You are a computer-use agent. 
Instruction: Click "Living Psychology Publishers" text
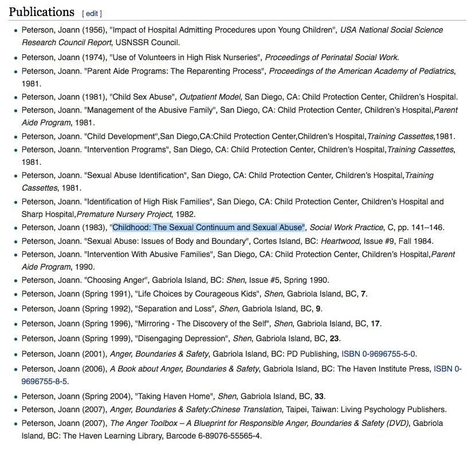(392, 409)
